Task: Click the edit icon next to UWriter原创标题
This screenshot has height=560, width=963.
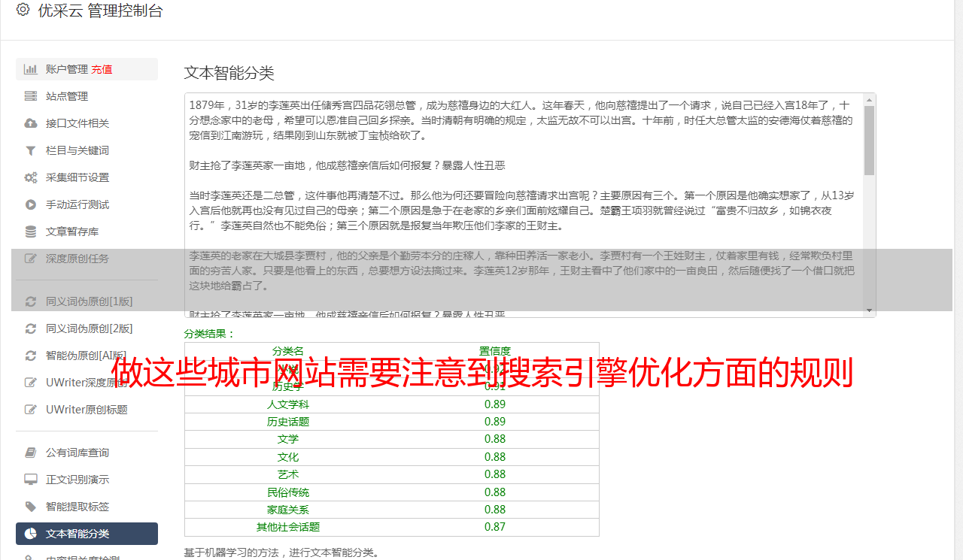Action: tap(31, 410)
